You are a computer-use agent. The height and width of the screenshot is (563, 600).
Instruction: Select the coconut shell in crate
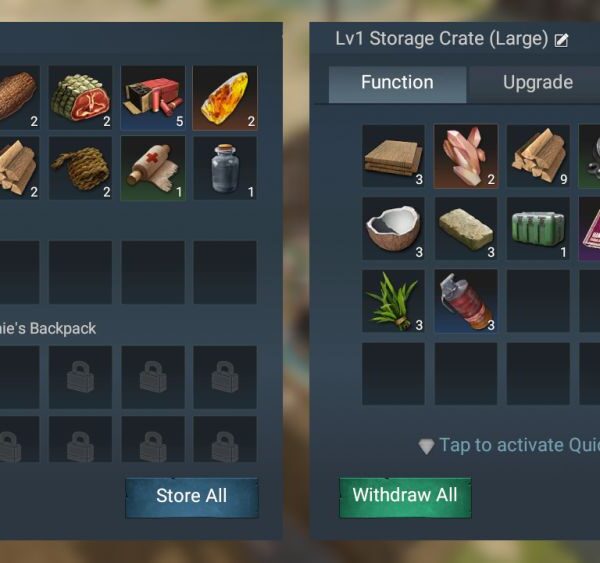click(393, 228)
